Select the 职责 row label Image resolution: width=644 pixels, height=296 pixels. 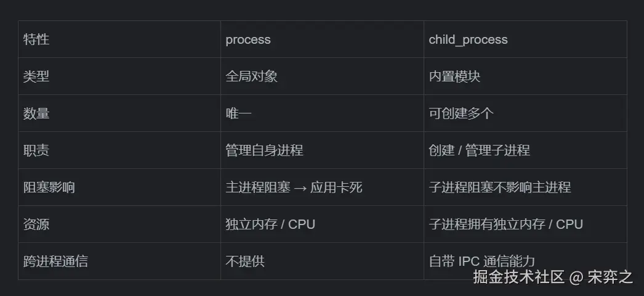pyautogui.click(x=36, y=150)
